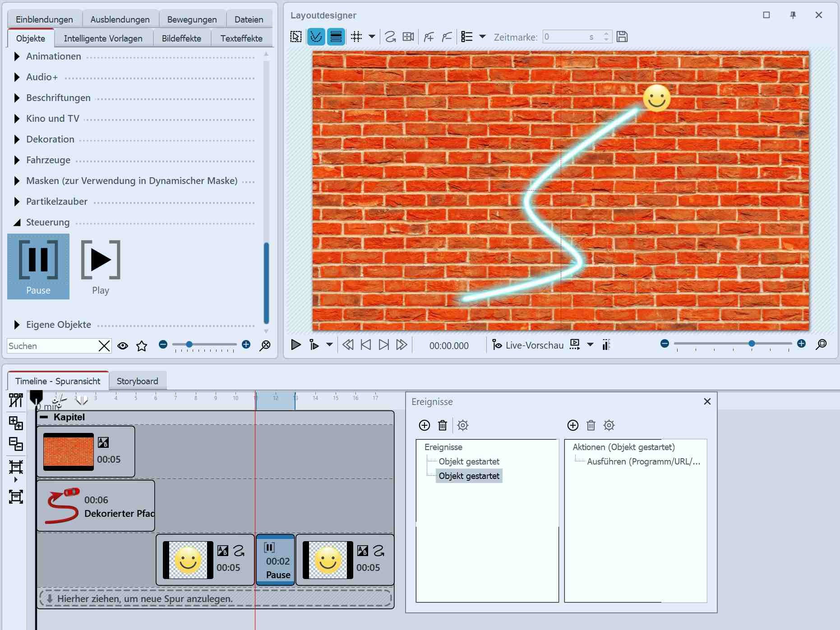Click the favorites star icon in toolbox

(142, 346)
